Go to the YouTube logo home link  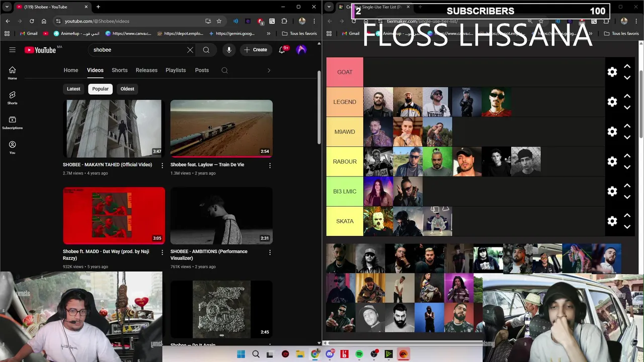tap(40, 50)
